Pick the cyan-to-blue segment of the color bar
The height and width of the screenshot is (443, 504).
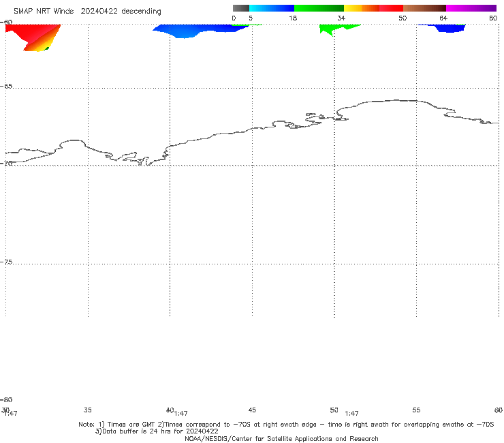(x=272, y=8)
